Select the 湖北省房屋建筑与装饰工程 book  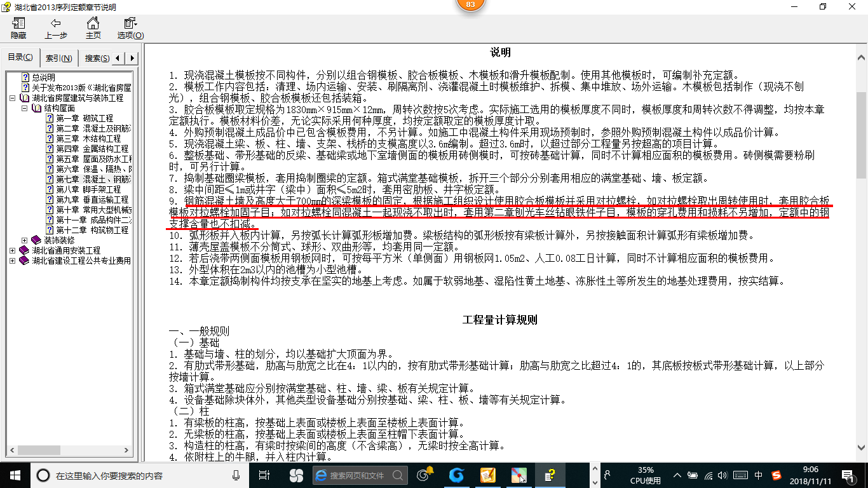[72, 98]
